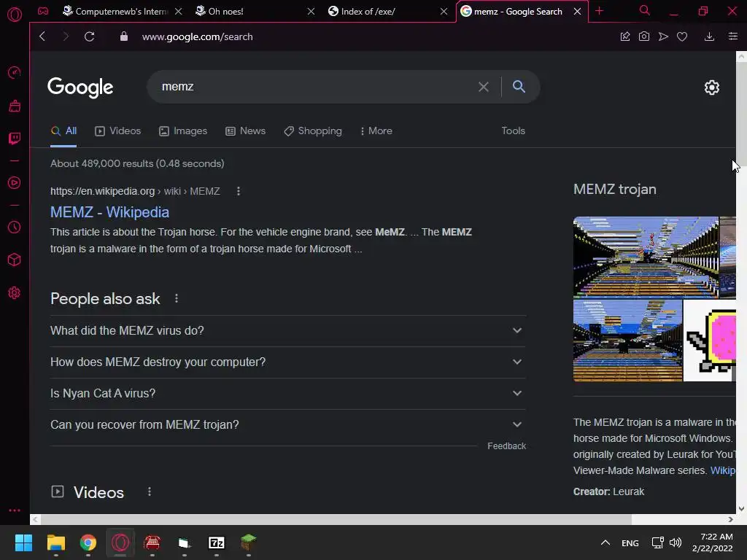The height and width of the screenshot is (560, 747).
Task: Open large MEMZ trojan screenshot thumbnail
Action: coord(646,257)
